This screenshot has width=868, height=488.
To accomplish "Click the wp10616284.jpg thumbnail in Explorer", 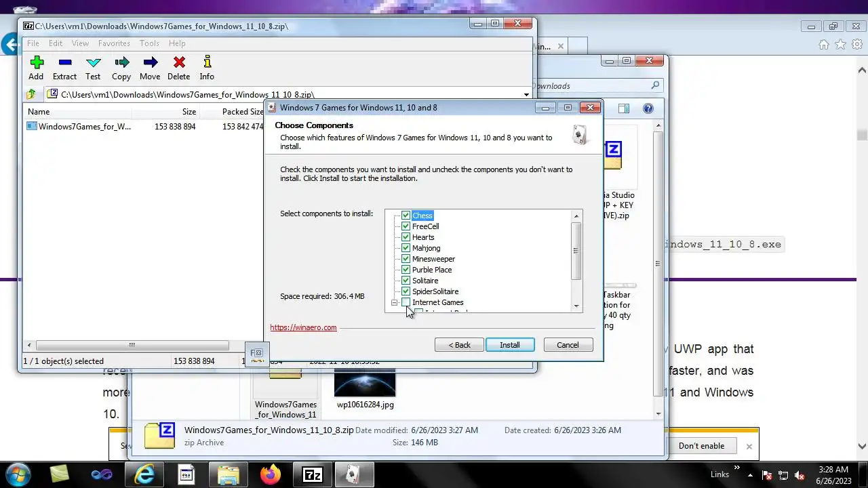I will point(365,382).
